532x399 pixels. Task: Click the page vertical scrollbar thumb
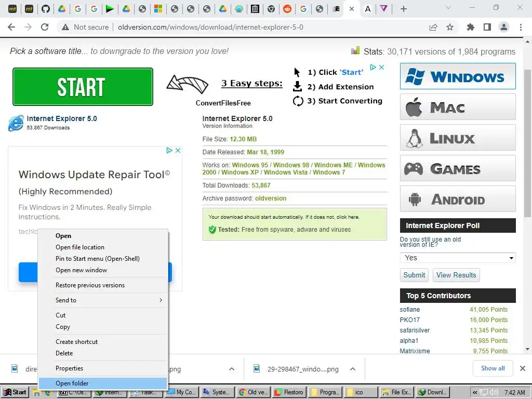point(527,143)
